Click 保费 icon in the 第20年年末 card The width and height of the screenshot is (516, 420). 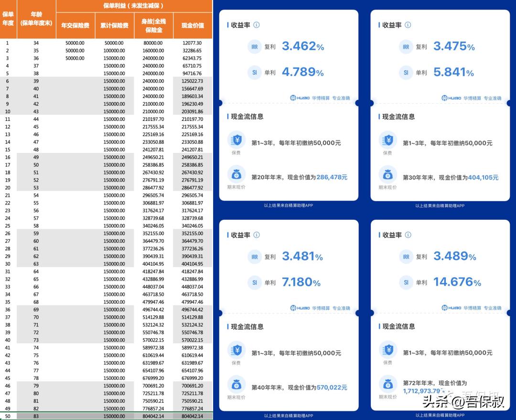236,140
